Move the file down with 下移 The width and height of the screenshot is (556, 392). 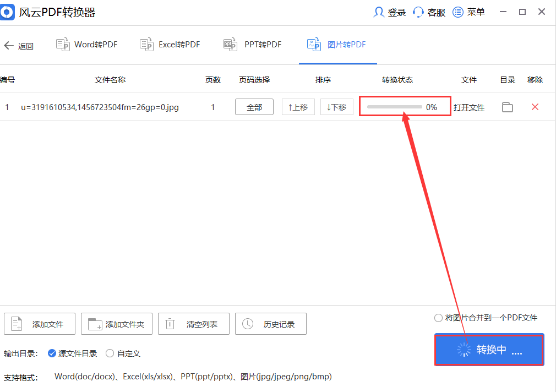click(336, 107)
